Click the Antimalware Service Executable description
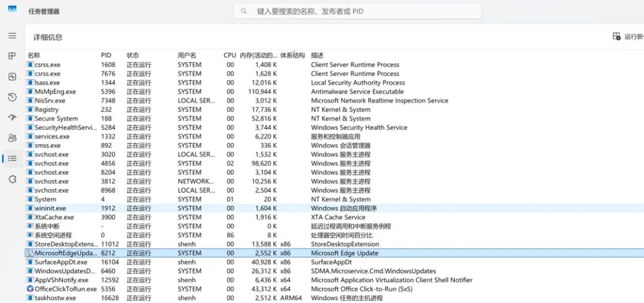 357,92
